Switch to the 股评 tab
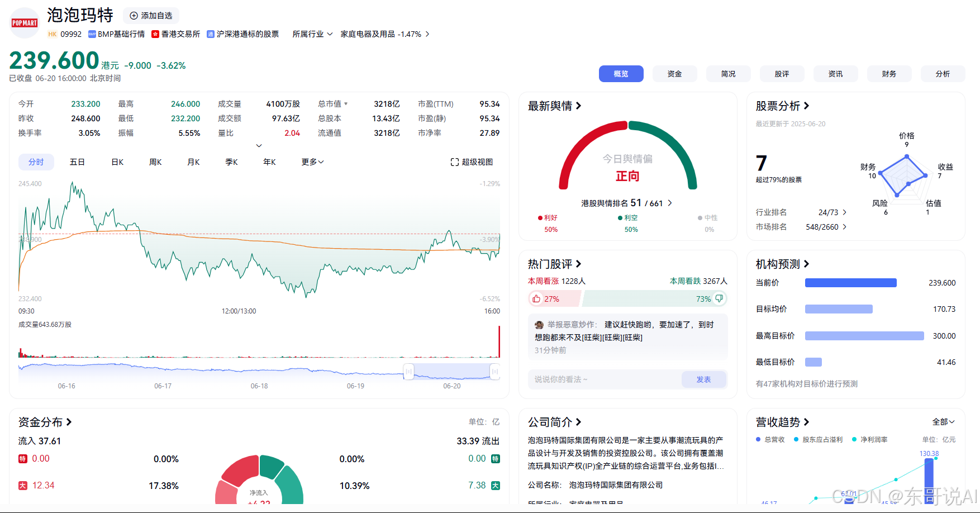 (782, 74)
